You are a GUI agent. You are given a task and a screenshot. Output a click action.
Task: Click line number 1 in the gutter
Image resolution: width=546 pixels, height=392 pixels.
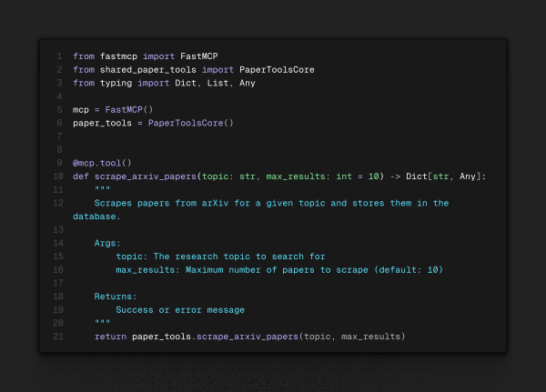click(x=59, y=56)
